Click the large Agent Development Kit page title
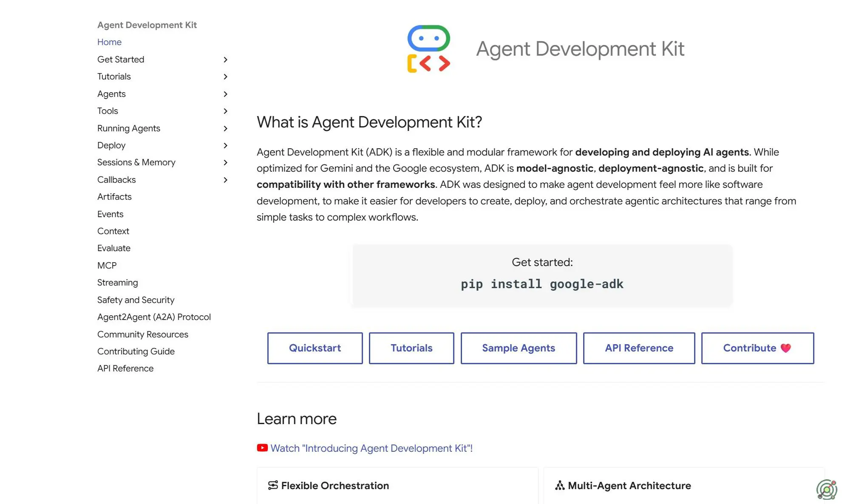 (580, 49)
